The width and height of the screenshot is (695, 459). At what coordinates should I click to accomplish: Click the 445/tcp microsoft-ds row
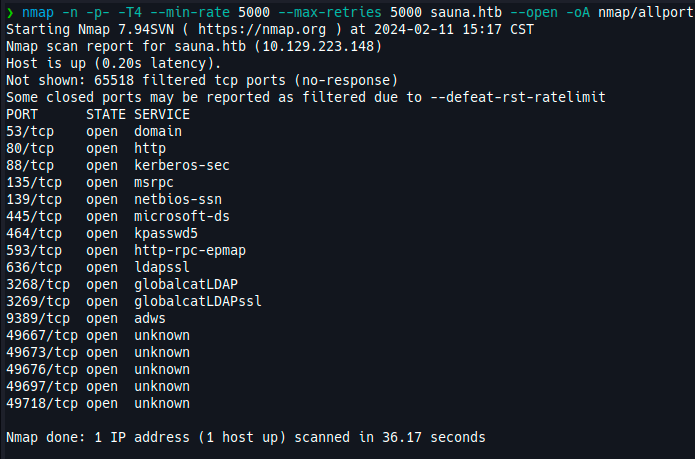(118, 216)
